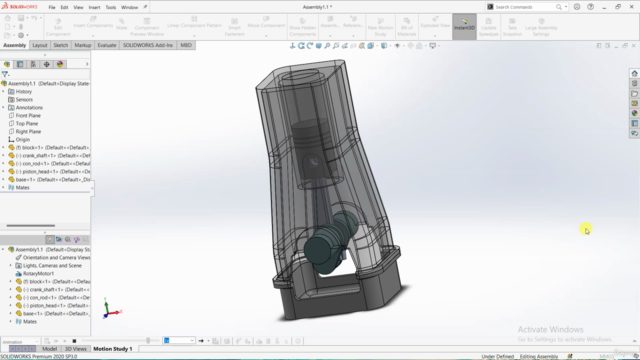Viewport: 640px width, 360px height.
Task: Open the playback speed combo box
Action: pyautogui.click(x=179, y=340)
